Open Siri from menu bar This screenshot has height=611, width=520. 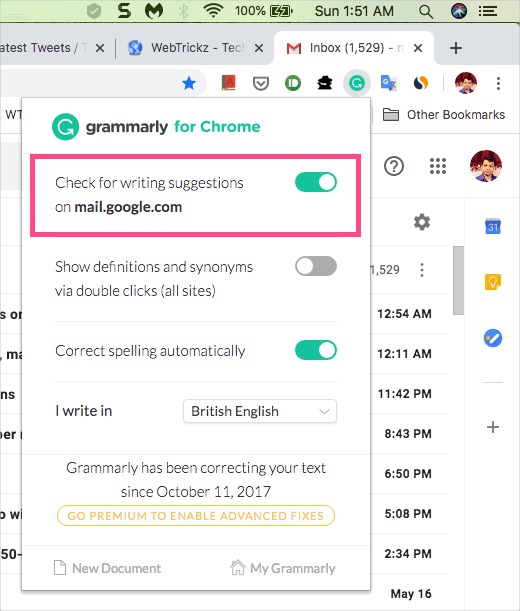click(459, 11)
